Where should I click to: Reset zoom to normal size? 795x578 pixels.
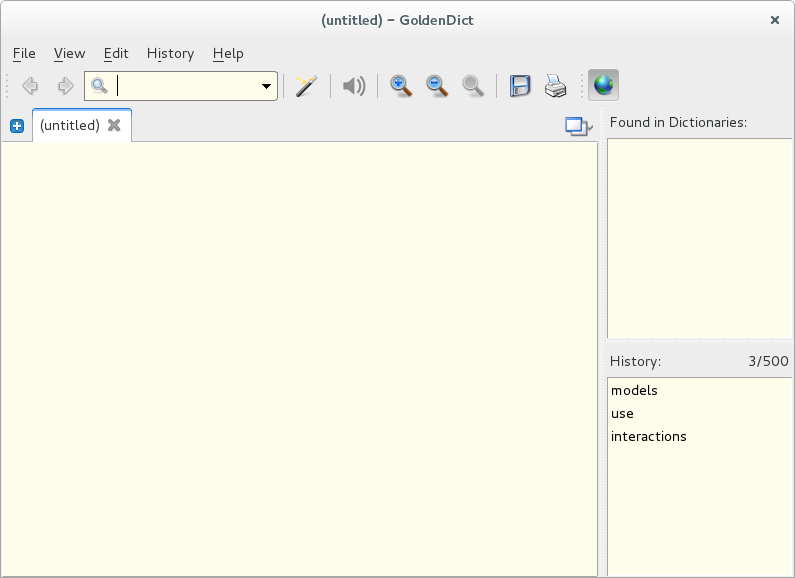[x=473, y=86]
